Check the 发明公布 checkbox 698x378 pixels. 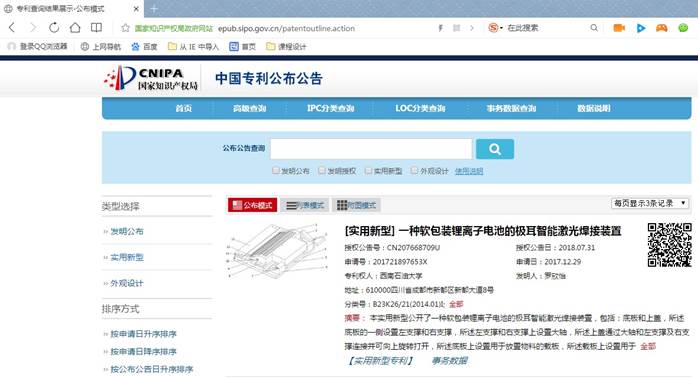click(276, 171)
